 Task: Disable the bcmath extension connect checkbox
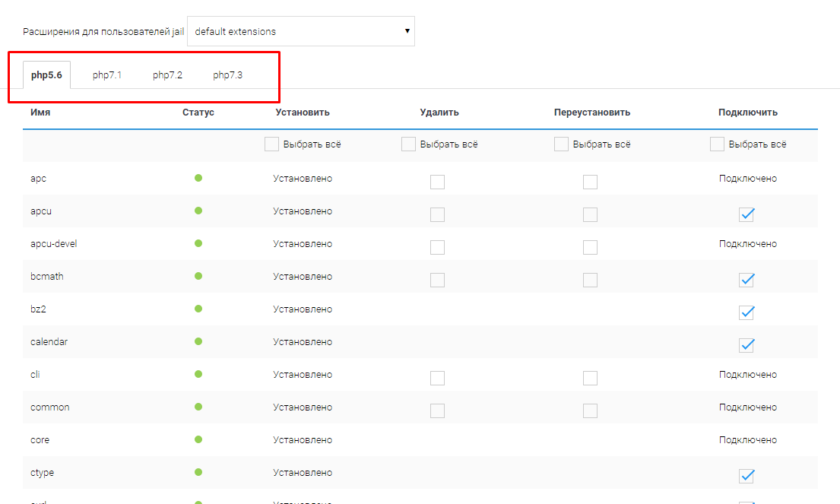(x=746, y=280)
